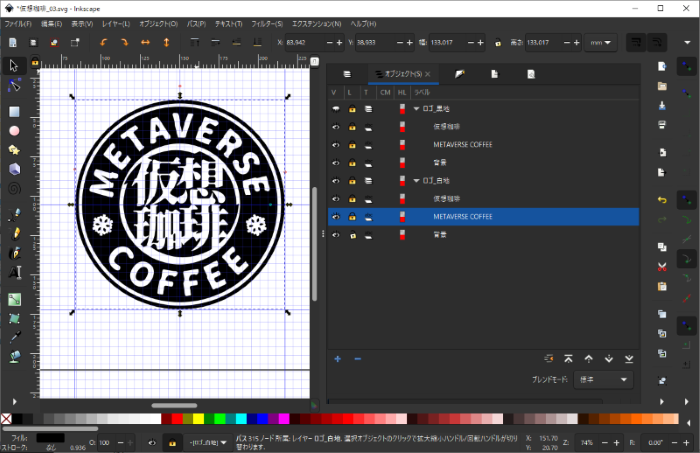Select the Node edit tool
700x453 pixels.
tap(14, 85)
